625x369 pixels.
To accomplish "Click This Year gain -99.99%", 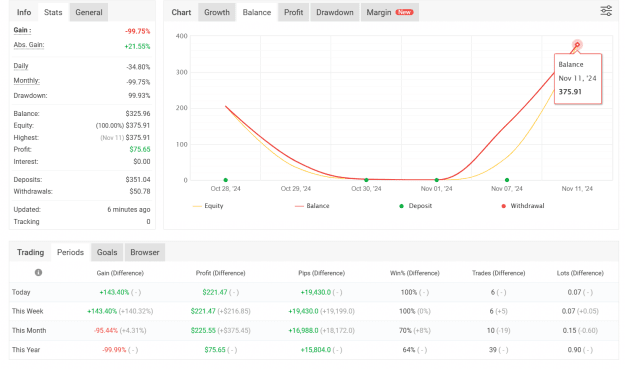I will 114,350.
